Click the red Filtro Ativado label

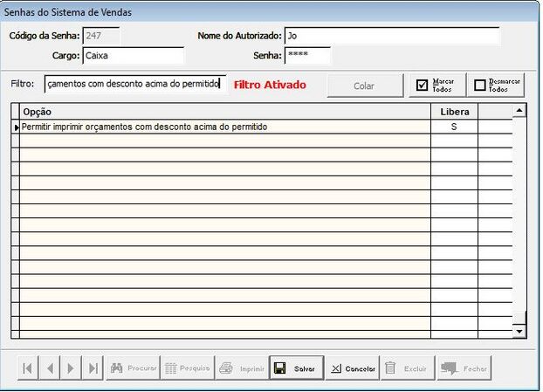[x=270, y=85]
